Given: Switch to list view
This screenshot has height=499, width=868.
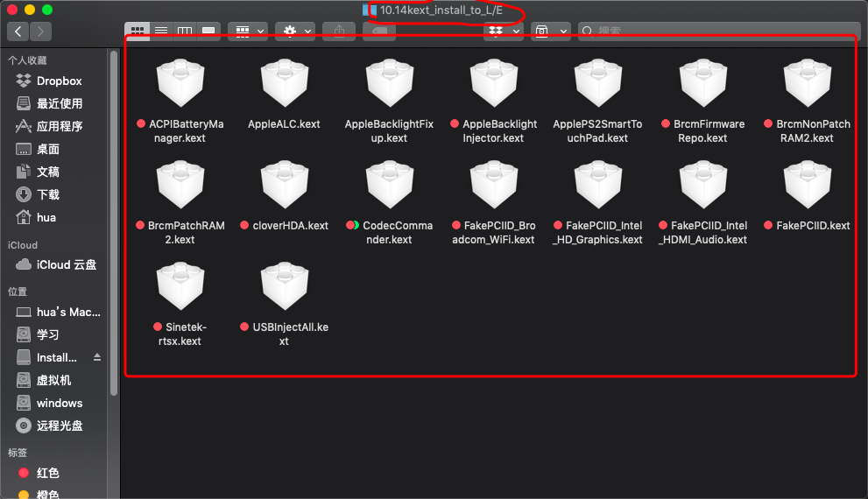Looking at the screenshot, I should pos(161,31).
